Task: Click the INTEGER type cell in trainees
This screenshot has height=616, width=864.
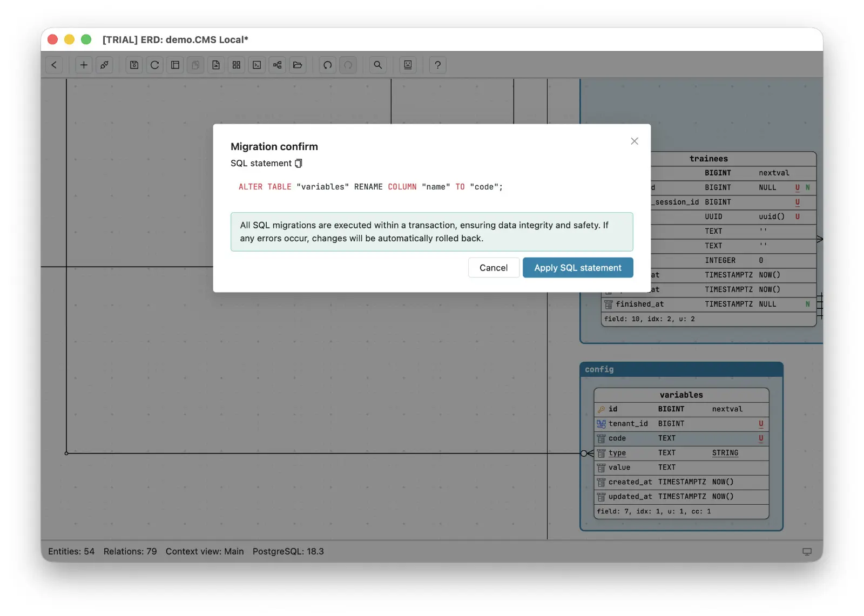Action: coord(720,260)
